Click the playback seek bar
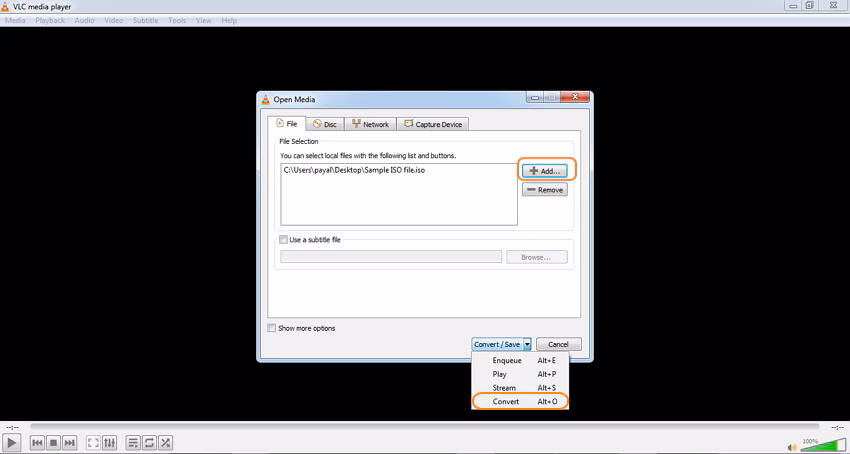Image resolution: width=850 pixels, height=454 pixels. tap(424, 427)
